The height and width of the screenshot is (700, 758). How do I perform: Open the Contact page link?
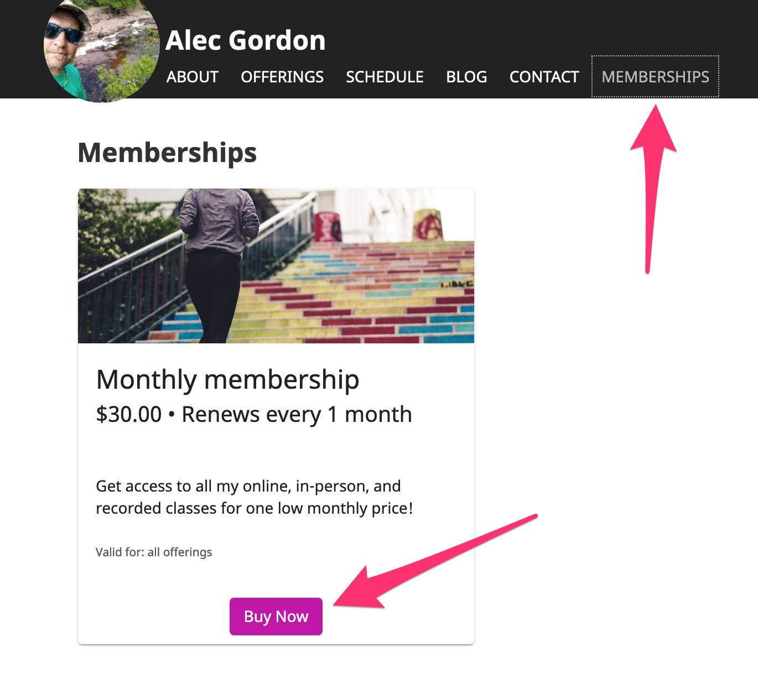[544, 77]
